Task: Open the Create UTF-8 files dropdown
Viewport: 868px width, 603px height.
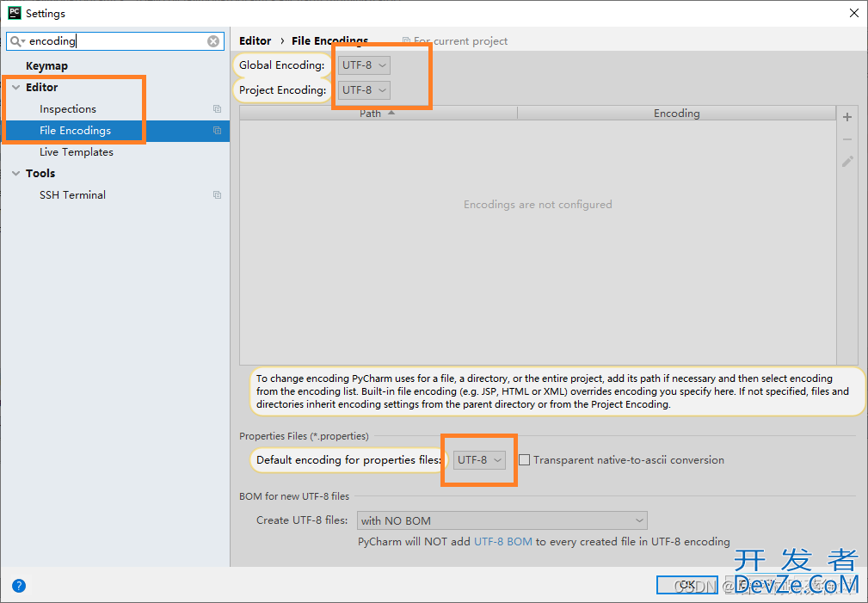Action: point(502,520)
